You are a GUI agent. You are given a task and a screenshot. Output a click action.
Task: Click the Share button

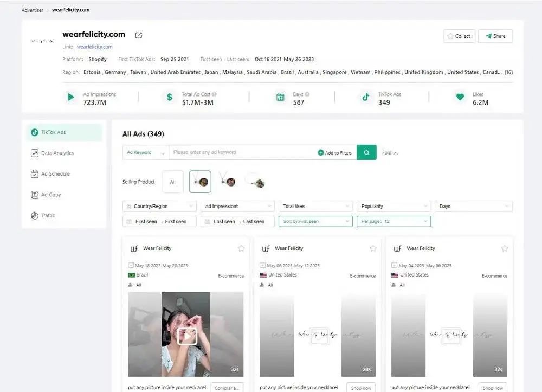(x=495, y=36)
